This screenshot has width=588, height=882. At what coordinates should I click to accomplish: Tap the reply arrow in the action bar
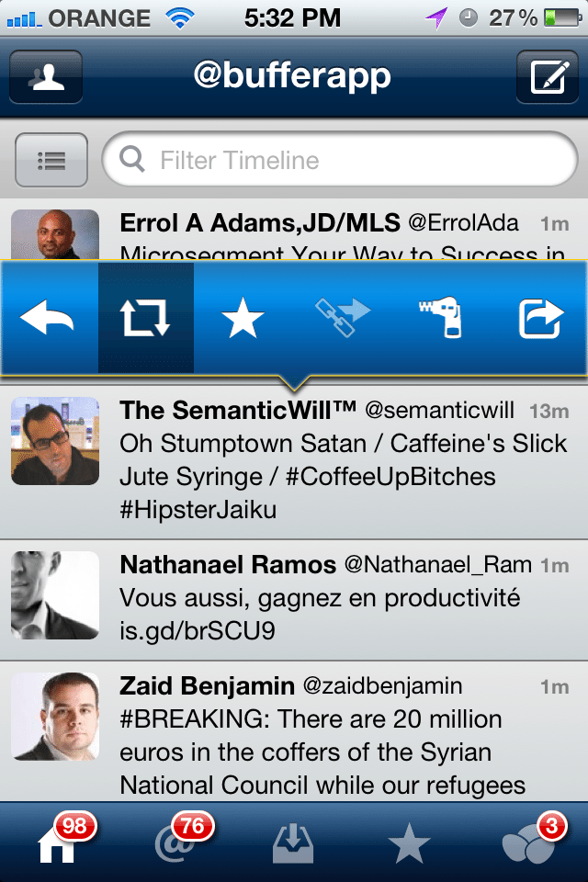48,318
